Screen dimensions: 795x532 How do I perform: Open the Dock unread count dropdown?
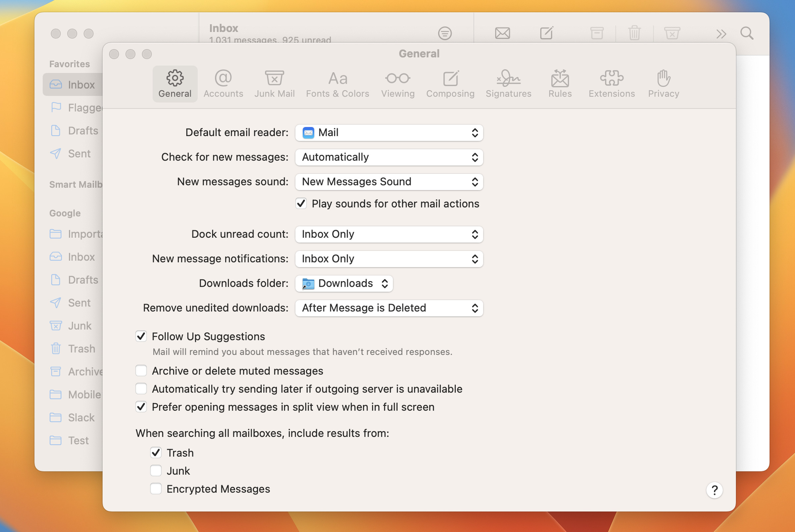(x=389, y=234)
